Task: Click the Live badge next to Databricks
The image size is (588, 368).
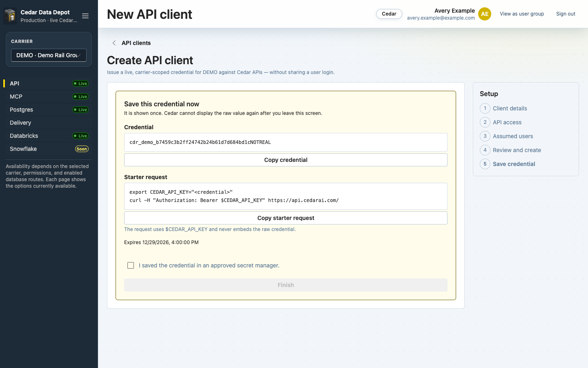Action: coord(80,136)
